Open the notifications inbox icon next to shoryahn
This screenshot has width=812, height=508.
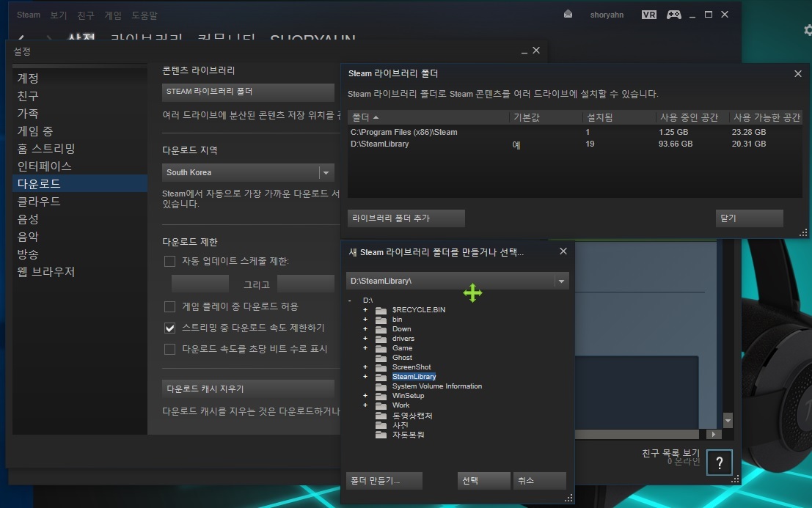coord(568,14)
